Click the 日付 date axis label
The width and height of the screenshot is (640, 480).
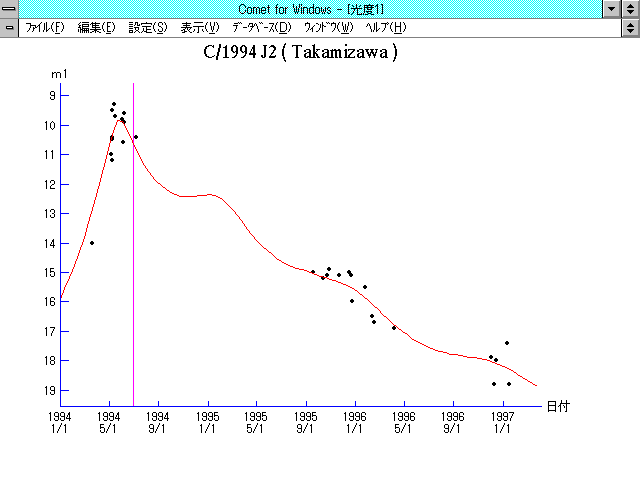click(x=557, y=407)
